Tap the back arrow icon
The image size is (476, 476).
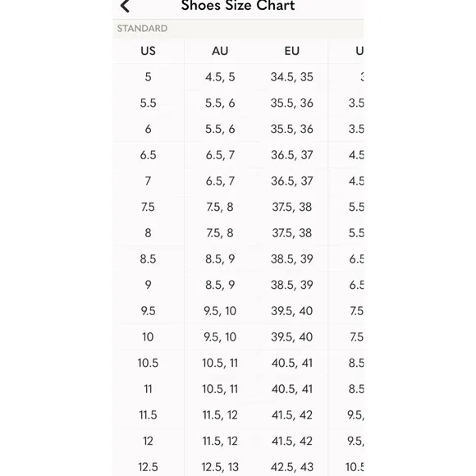pyautogui.click(x=125, y=6)
